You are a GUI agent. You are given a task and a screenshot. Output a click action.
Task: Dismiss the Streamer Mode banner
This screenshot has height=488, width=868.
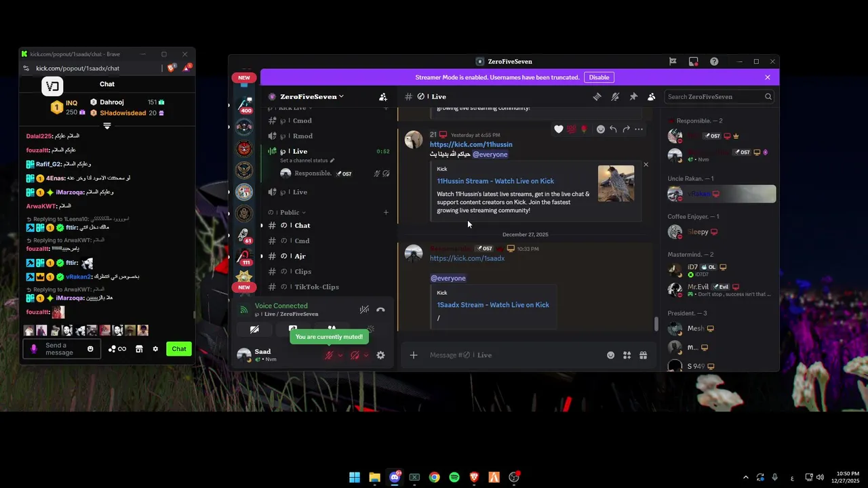(x=768, y=77)
